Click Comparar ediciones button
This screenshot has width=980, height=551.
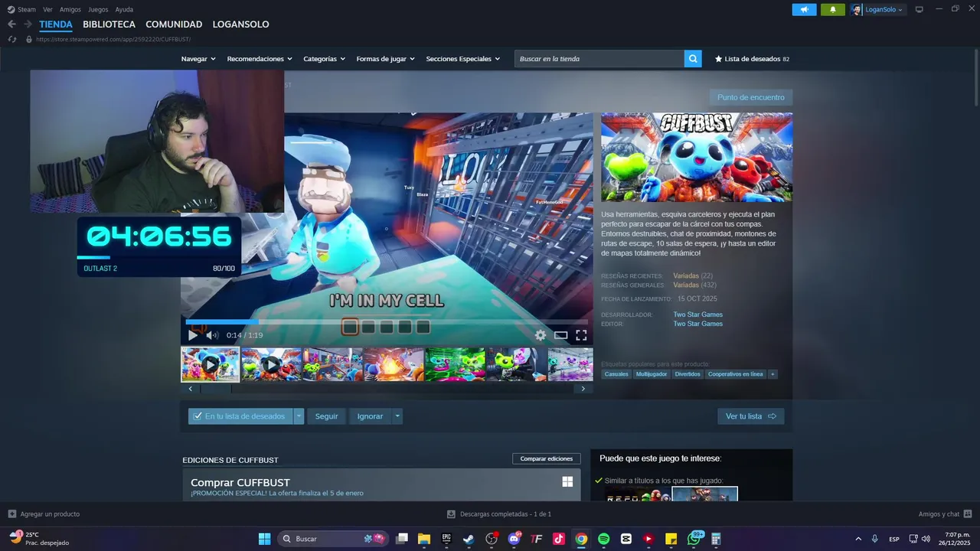tap(547, 458)
